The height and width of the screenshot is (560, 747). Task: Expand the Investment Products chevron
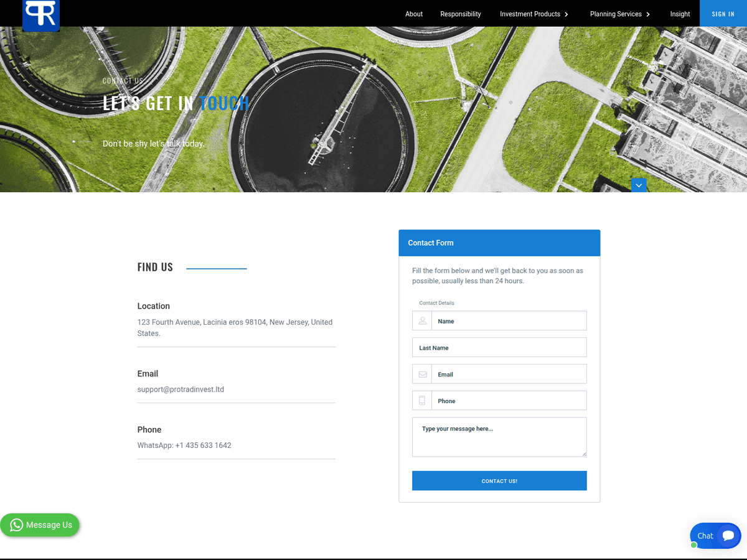tap(566, 14)
